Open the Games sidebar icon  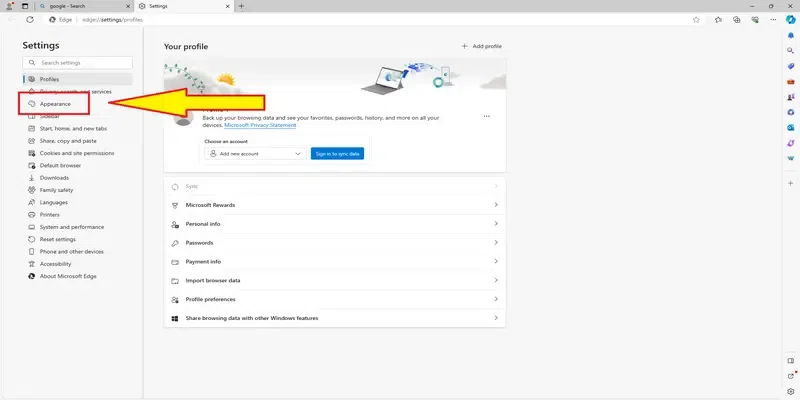[x=791, y=96]
